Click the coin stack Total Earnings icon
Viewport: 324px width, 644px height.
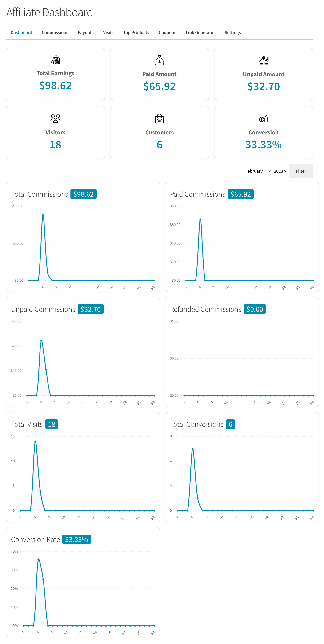point(55,60)
